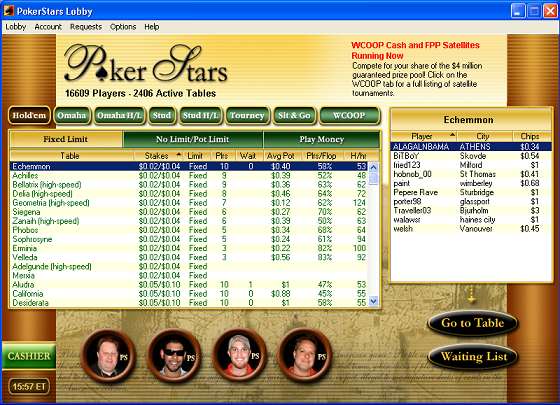Sort by the Wait column header
This screenshot has width=560, height=405.
tap(248, 156)
